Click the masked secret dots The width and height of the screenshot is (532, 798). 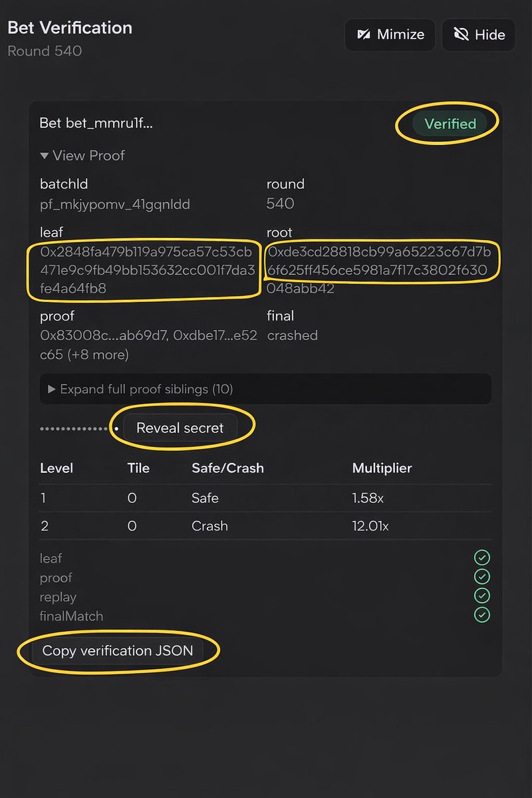point(79,429)
